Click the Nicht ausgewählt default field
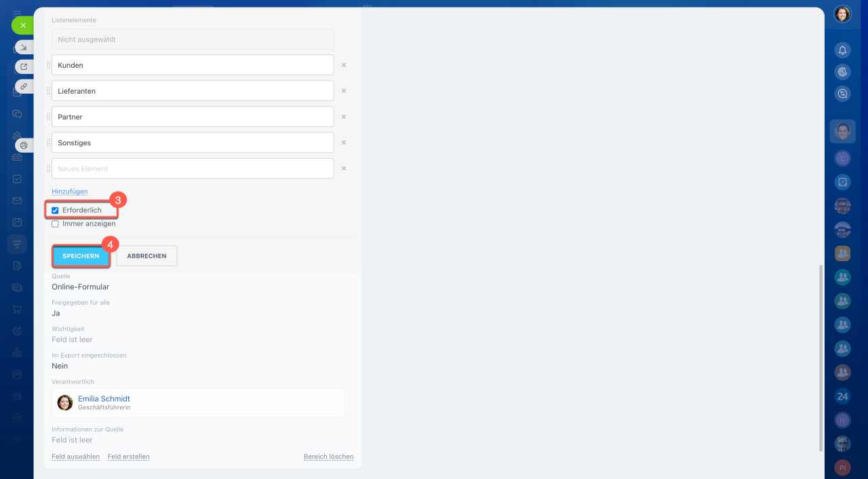This screenshot has height=479, width=868. [x=193, y=39]
